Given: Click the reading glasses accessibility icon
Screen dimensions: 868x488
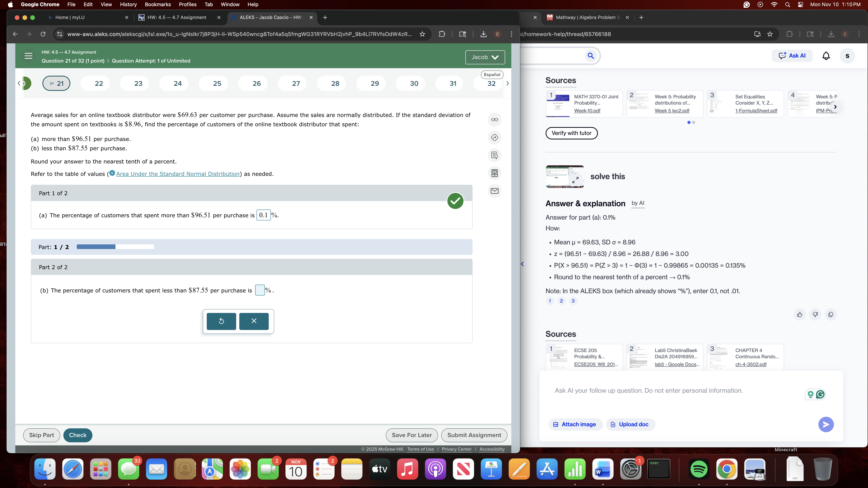Looking at the screenshot, I should (494, 119).
